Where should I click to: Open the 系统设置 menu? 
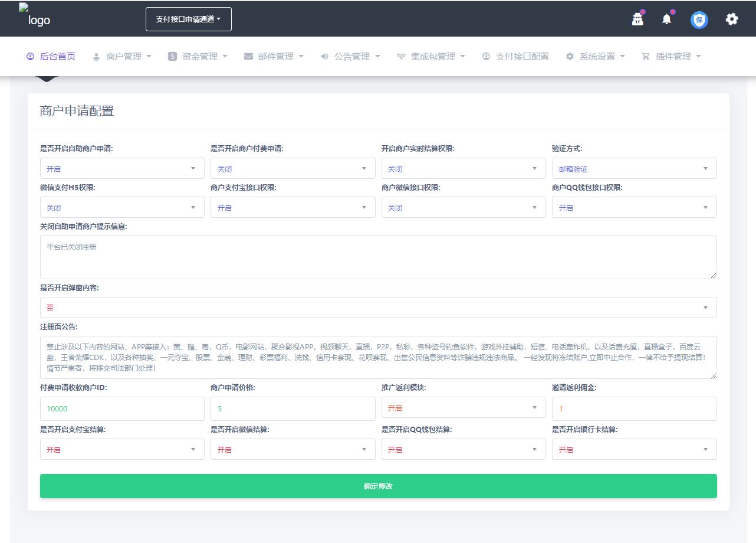[x=596, y=57]
